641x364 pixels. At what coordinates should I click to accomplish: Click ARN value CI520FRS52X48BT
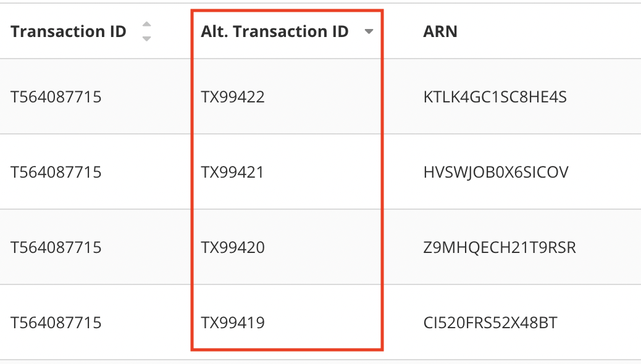[x=491, y=322]
